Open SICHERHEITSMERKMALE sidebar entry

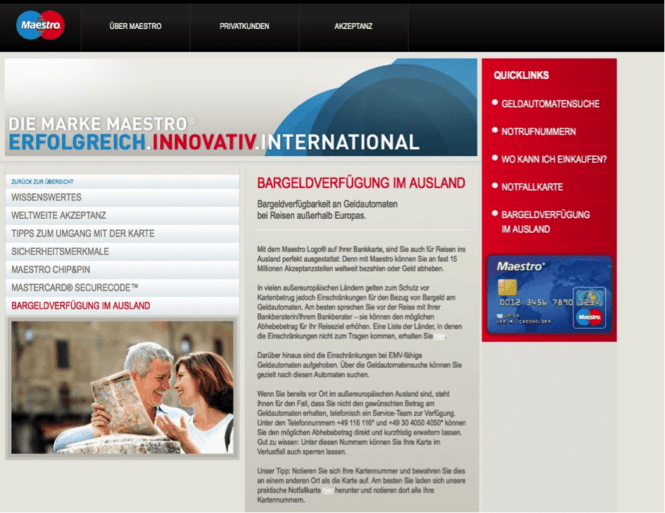(x=122, y=251)
